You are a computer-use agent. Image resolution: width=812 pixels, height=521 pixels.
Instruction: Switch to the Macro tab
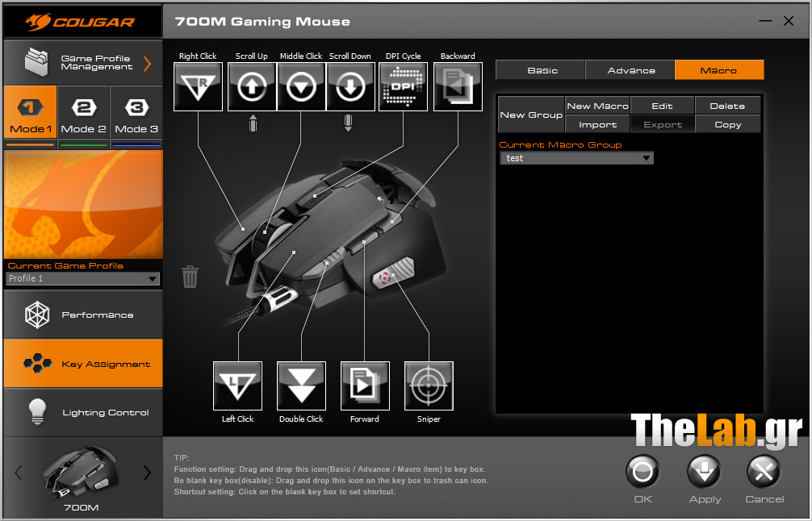click(719, 70)
